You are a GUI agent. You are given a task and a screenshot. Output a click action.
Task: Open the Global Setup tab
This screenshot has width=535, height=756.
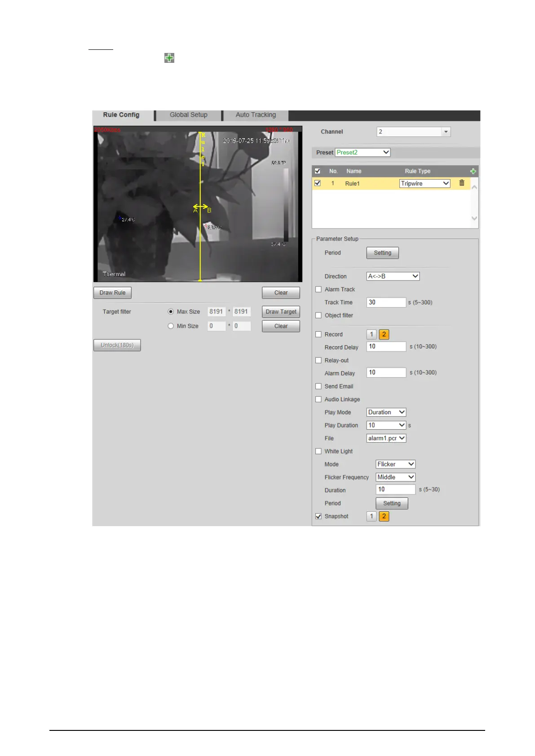click(x=189, y=115)
